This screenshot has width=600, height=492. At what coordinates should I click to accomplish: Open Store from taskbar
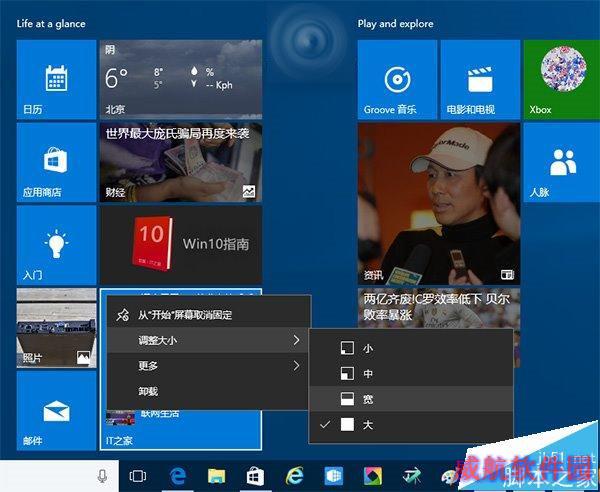(255, 476)
